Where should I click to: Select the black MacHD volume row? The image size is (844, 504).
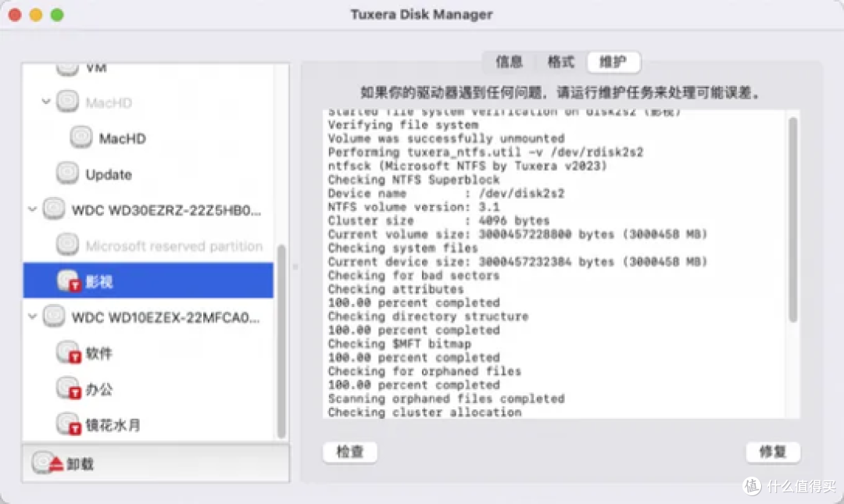click(x=148, y=138)
